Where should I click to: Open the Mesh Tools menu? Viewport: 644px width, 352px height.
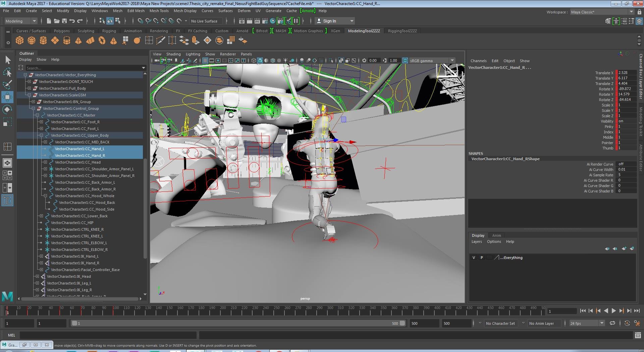pyautogui.click(x=159, y=11)
